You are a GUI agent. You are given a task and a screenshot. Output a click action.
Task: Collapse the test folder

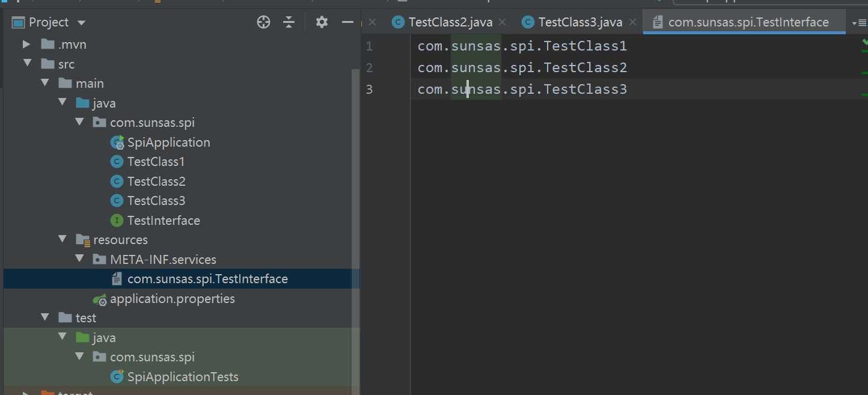pos(44,317)
